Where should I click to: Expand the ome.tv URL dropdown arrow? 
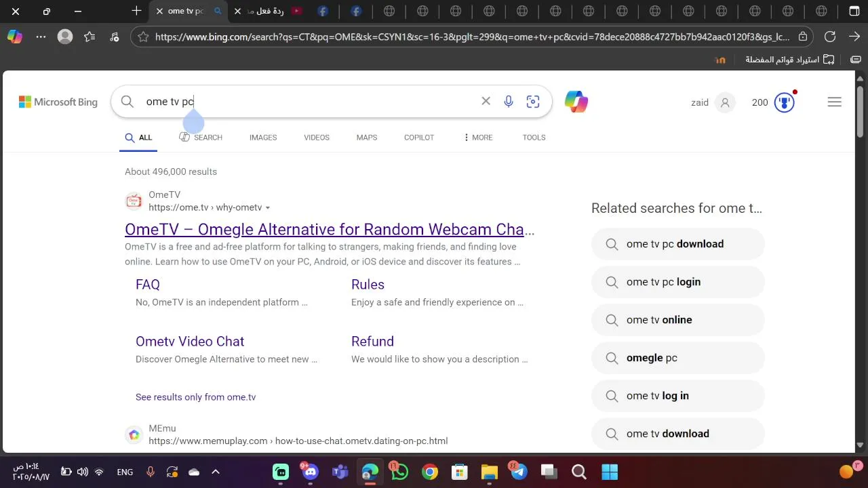(268, 208)
